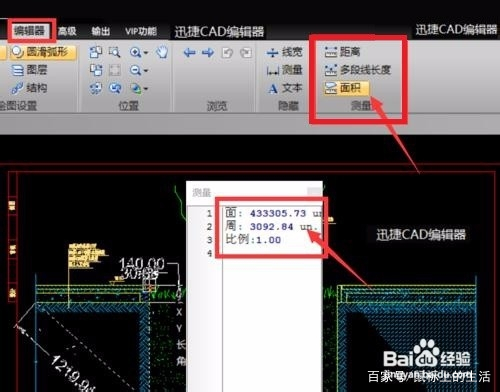Click the blue circular arrows icon
Viewport: 500px width, 392px height.
coord(115,88)
